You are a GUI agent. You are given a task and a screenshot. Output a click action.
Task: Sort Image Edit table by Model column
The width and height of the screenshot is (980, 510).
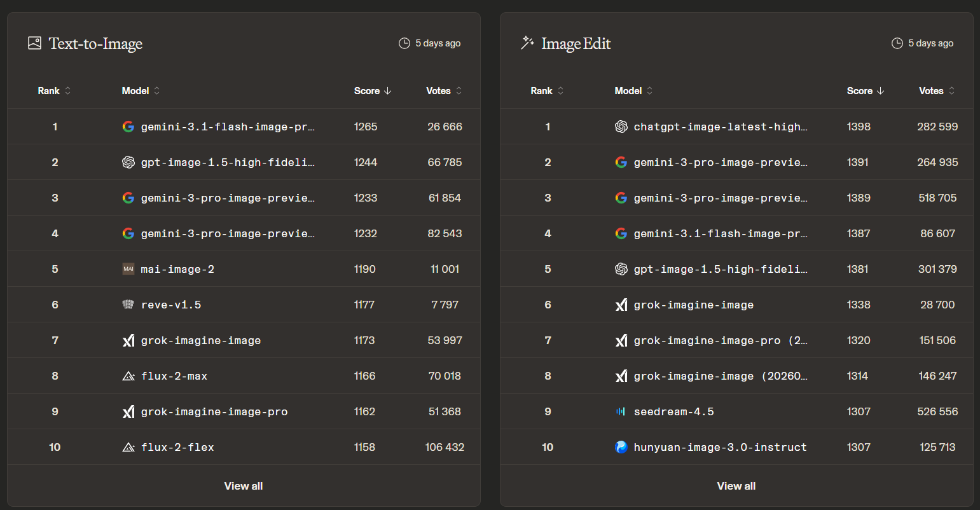[x=633, y=91]
